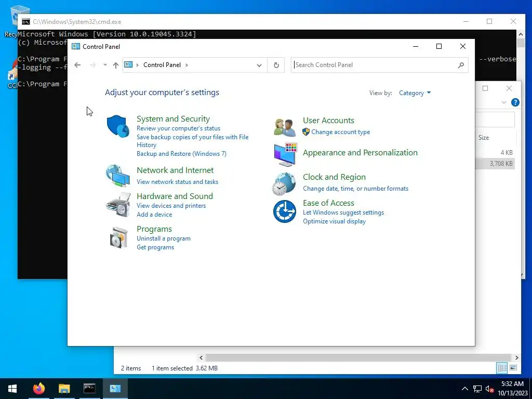Image resolution: width=532 pixels, height=399 pixels.
Task: Click the muted volume tray icon
Action: [489, 389]
